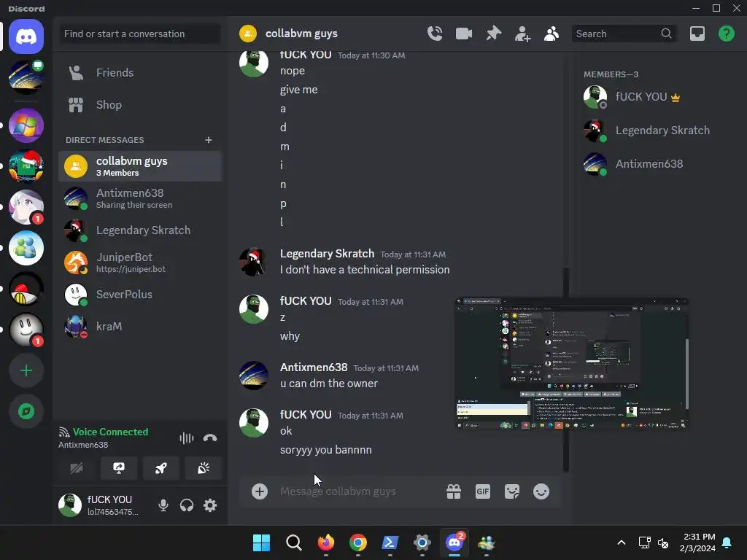The width and height of the screenshot is (747, 560).
Task: Start a voice call in collabvm guys
Action: click(435, 34)
